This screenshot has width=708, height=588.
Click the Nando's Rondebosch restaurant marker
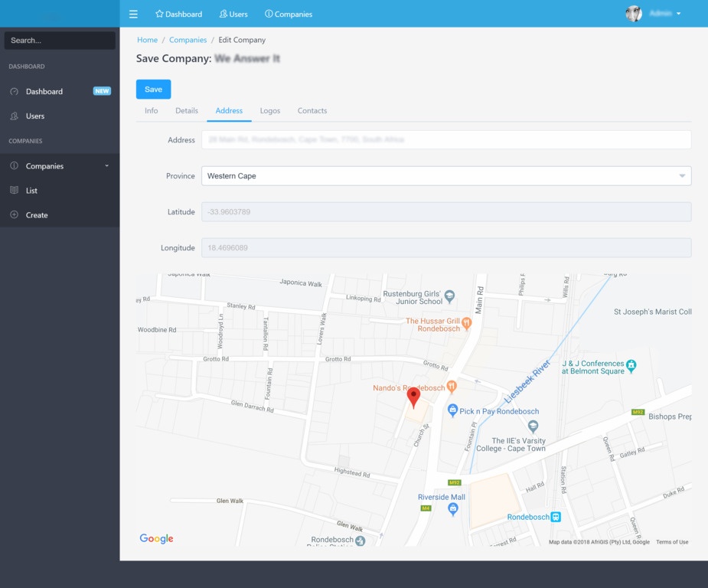(x=452, y=387)
